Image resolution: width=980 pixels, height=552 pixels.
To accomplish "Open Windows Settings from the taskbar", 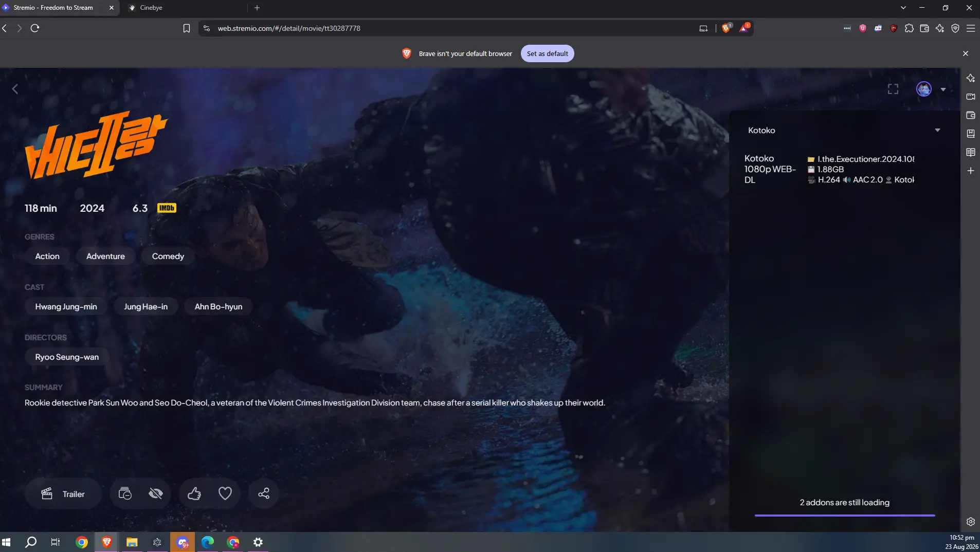I will click(x=258, y=542).
